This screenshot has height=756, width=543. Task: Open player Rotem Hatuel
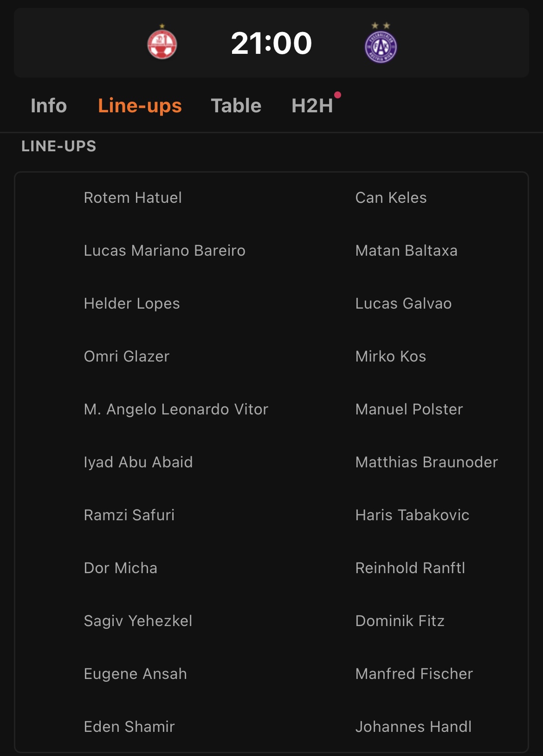tap(133, 198)
